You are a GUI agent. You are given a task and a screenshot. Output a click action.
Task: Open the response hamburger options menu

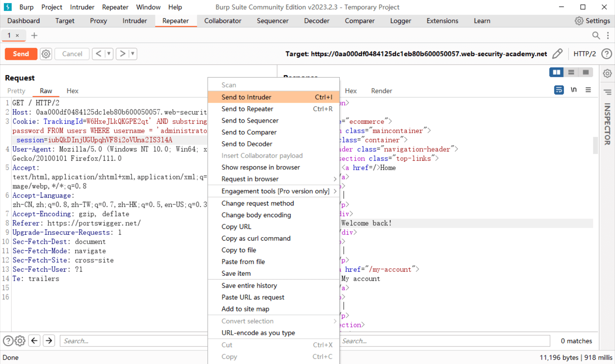(588, 90)
